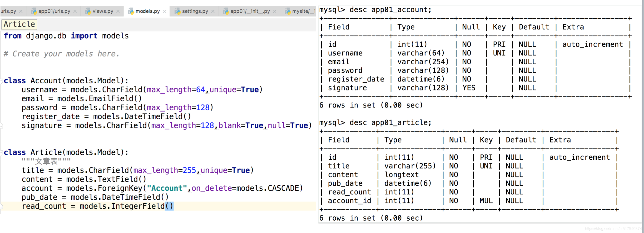
Task: Click Python file icon on app01/urls.py tab
Action: (34, 11)
